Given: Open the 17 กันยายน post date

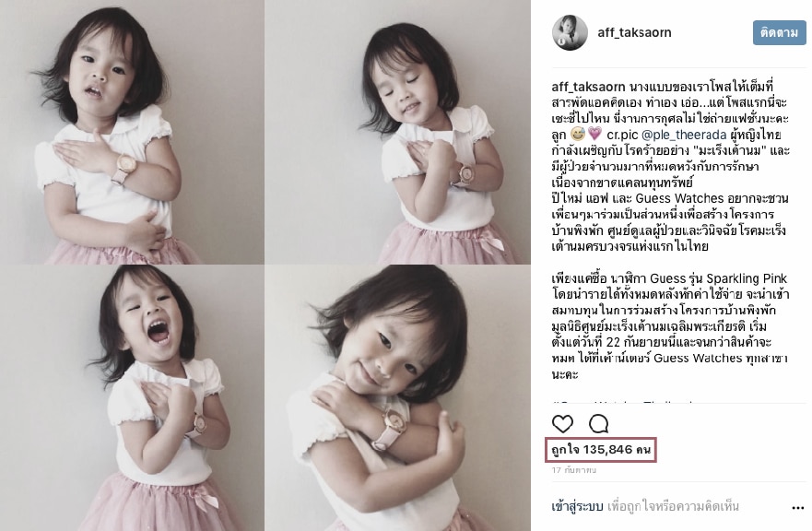Looking at the screenshot, I should [x=574, y=470].
